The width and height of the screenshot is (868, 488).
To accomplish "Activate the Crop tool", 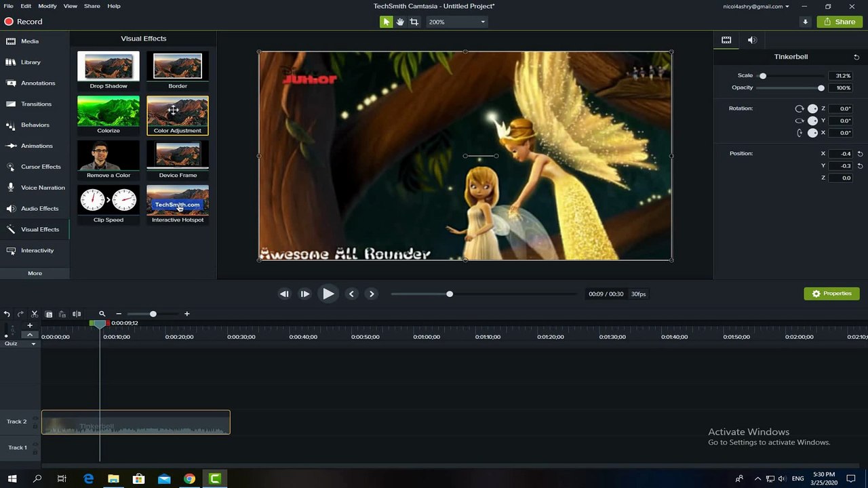I will [x=414, y=22].
